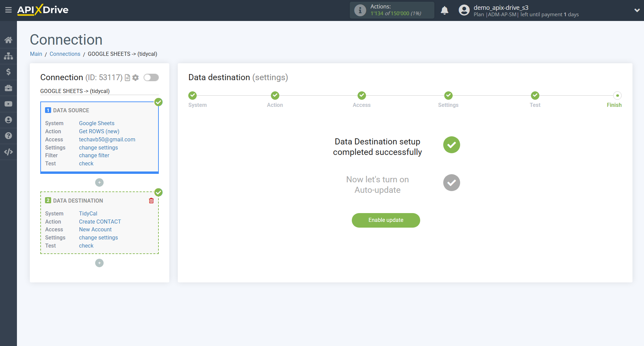The height and width of the screenshot is (346, 644).
Task: Open notifications via the bell icon
Action: click(x=445, y=10)
